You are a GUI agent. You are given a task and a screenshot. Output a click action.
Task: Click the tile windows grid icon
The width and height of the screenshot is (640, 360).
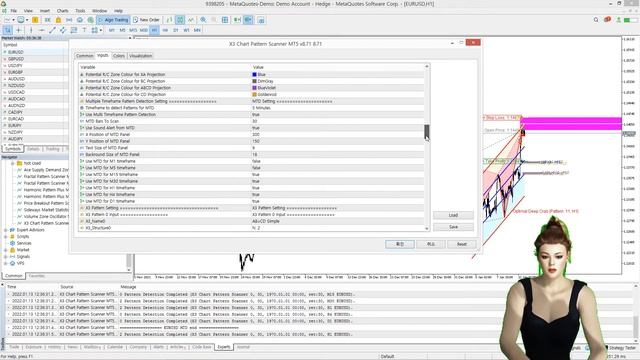click(x=225, y=20)
